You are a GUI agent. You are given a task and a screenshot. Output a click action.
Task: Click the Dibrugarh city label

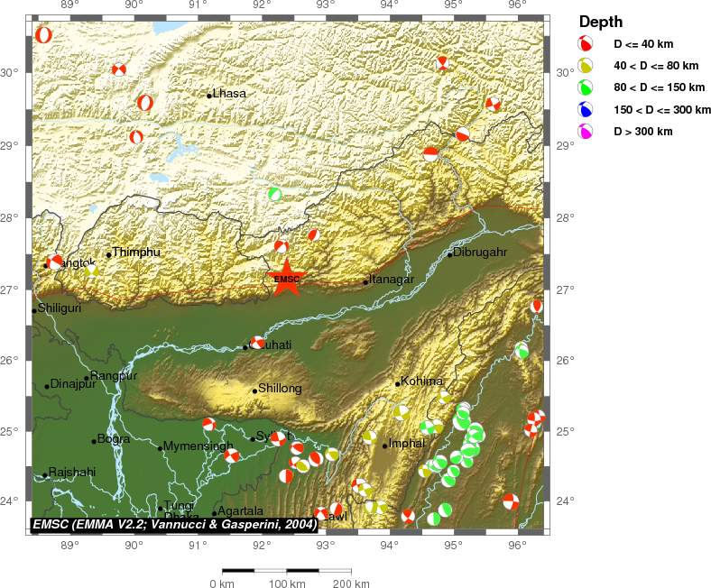[479, 253]
